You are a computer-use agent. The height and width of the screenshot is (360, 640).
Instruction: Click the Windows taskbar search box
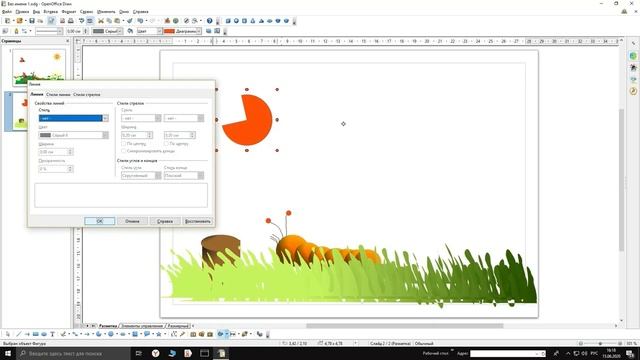[73, 353]
